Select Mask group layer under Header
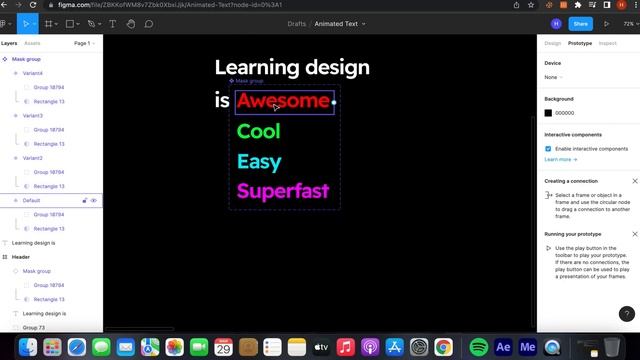Image resolution: width=640 pixels, height=360 pixels. coord(37,271)
